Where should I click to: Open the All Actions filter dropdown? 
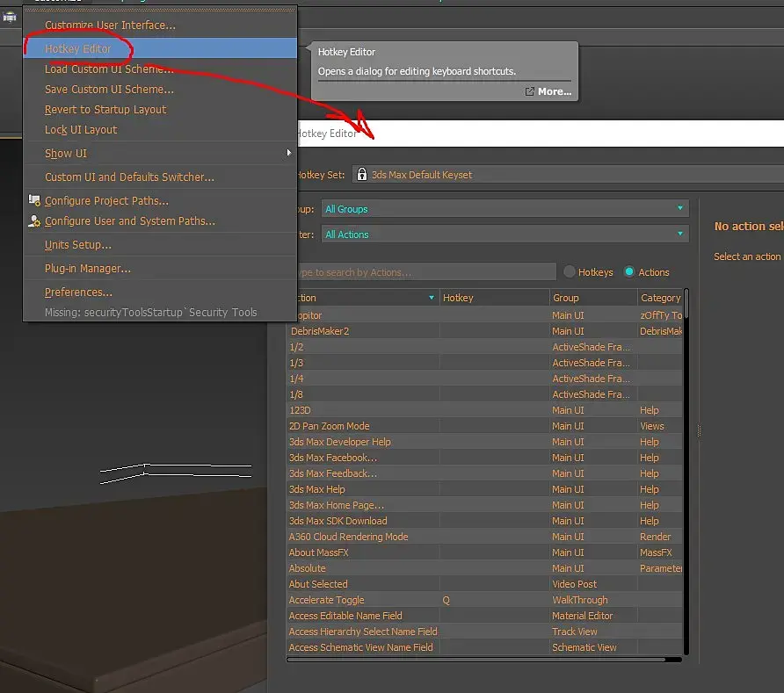click(x=505, y=234)
